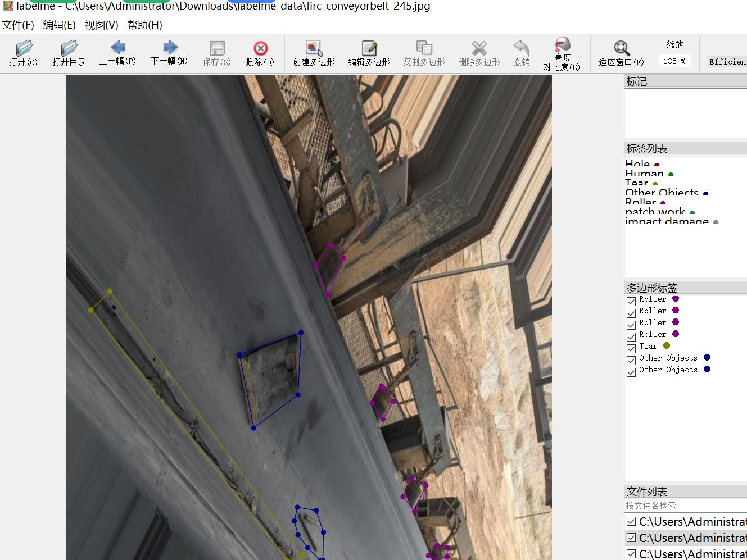Image resolution: width=747 pixels, height=560 pixels.
Task: Click the zoom percentage field showing 135 %
Action: point(674,61)
